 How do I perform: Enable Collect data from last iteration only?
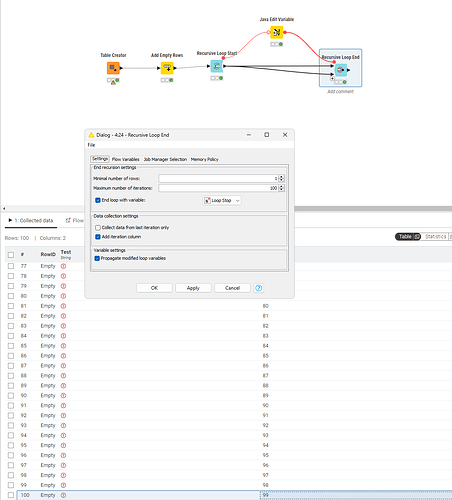[x=98, y=228]
